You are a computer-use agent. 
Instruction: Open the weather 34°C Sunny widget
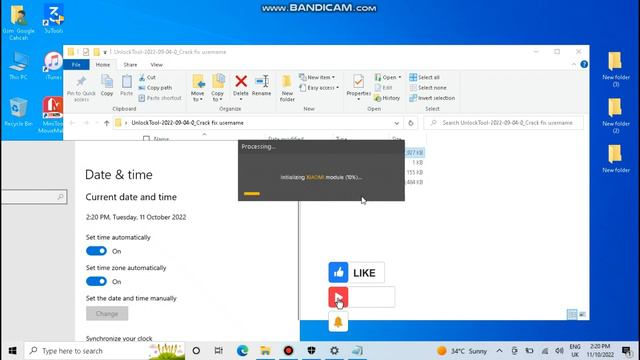(462, 351)
